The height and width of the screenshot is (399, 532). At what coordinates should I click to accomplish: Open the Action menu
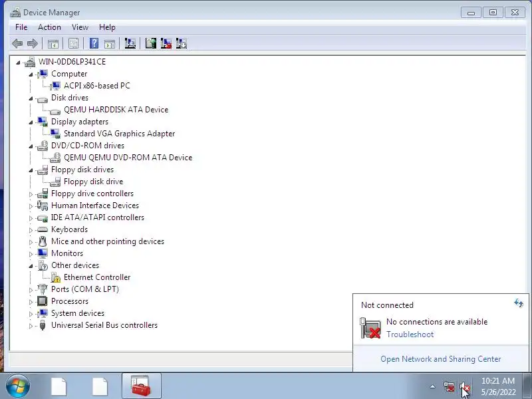tap(49, 27)
